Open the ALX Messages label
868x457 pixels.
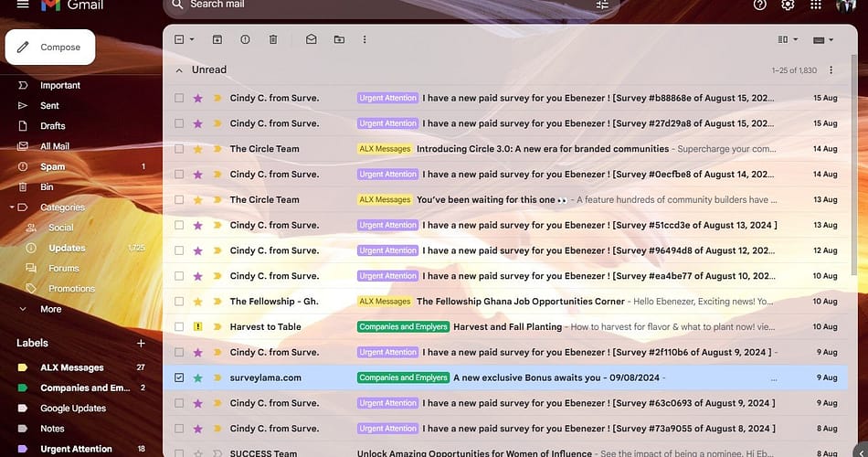[x=71, y=367]
